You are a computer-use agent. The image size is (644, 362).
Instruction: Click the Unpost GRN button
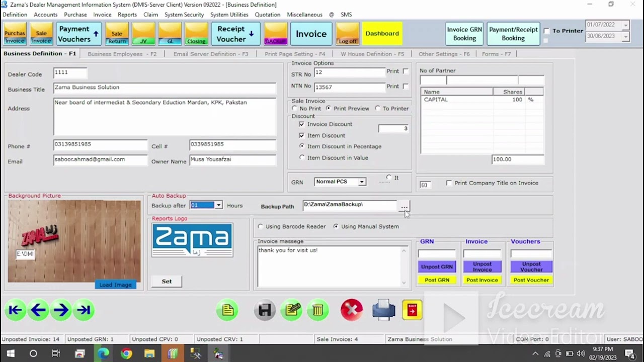tap(437, 266)
